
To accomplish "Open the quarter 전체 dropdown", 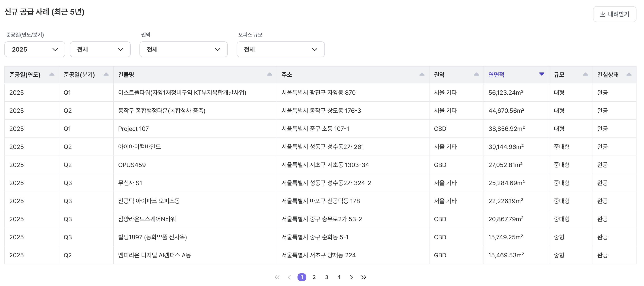I will click(x=100, y=49).
